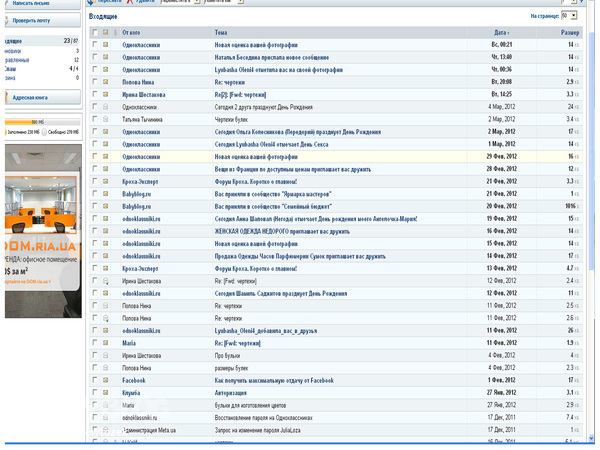Click envelope icon for Продажа Одежды Часов message
This screenshot has height=450, width=600.
point(106,256)
